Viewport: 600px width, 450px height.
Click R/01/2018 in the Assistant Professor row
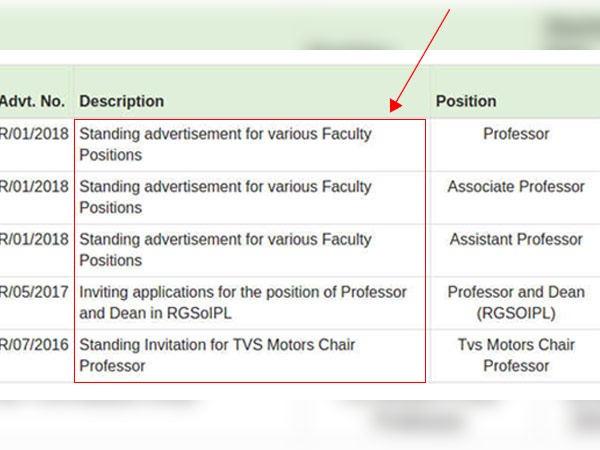coord(35,240)
